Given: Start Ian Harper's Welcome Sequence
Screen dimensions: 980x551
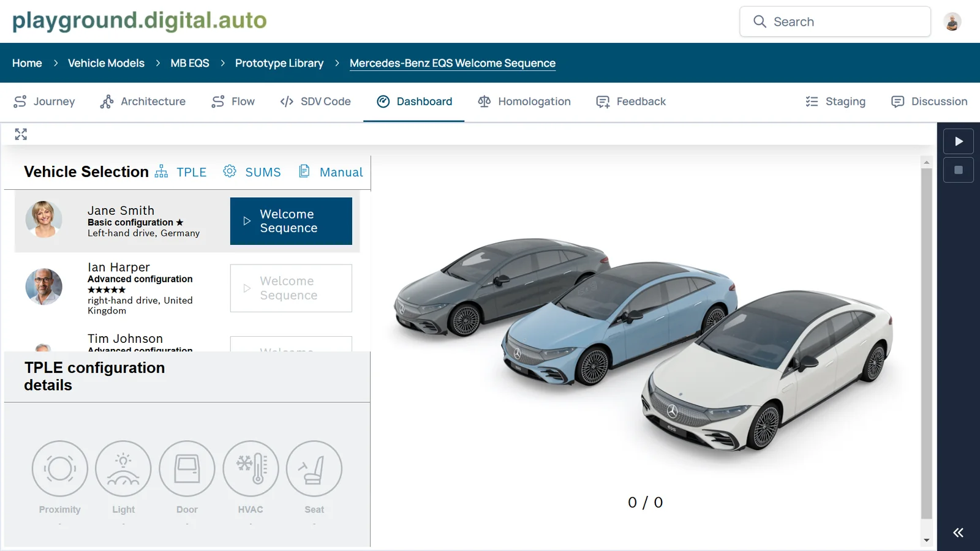Looking at the screenshot, I should click(x=291, y=288).
